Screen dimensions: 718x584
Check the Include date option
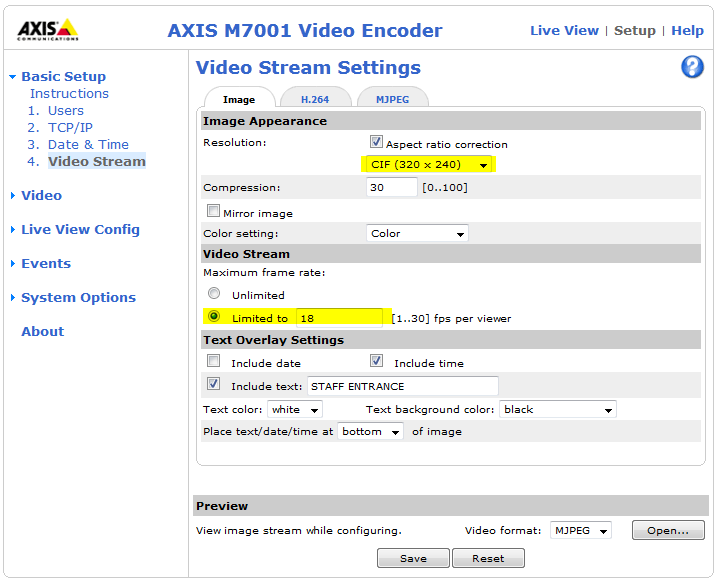[213, 362]
